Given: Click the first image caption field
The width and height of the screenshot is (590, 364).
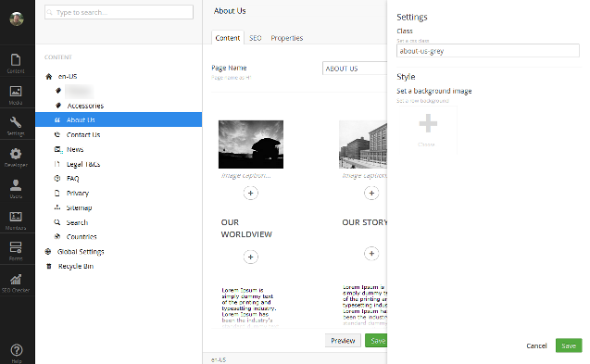Looking at the screenshot, I should click(x=246, y=175).
